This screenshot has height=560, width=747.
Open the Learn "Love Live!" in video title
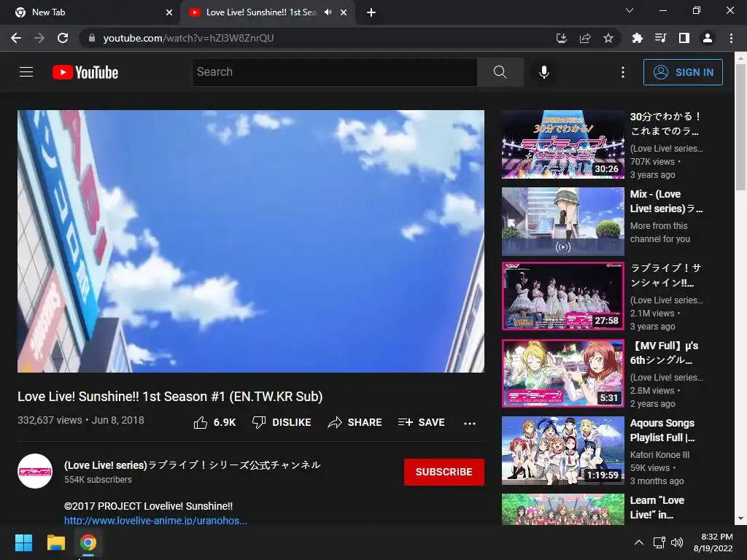pos(657,507)
